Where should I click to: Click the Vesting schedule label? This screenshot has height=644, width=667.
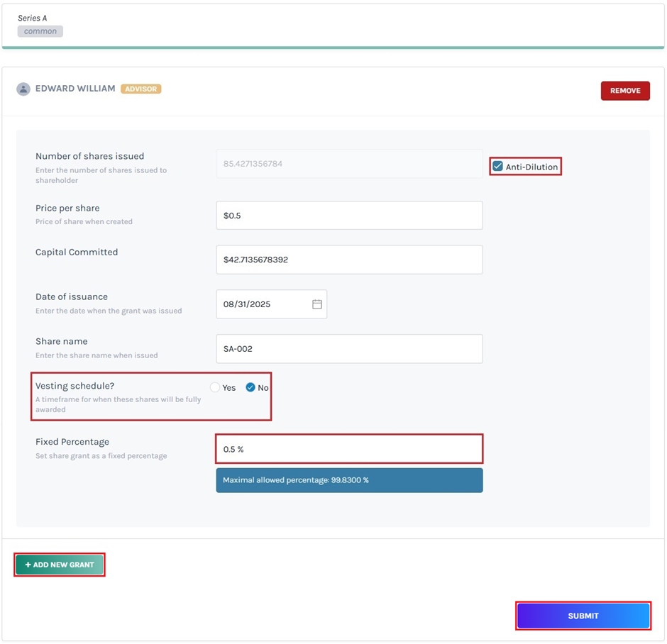75,387
